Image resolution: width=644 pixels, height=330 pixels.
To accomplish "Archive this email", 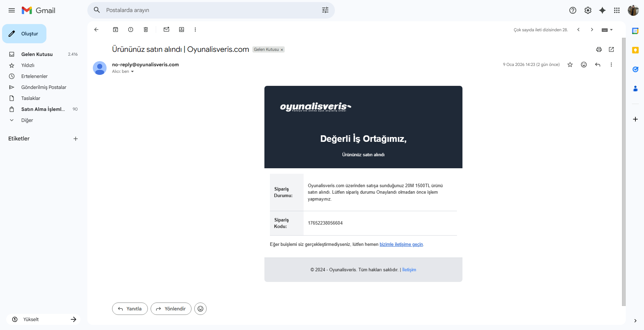I will tap(116, 30).
